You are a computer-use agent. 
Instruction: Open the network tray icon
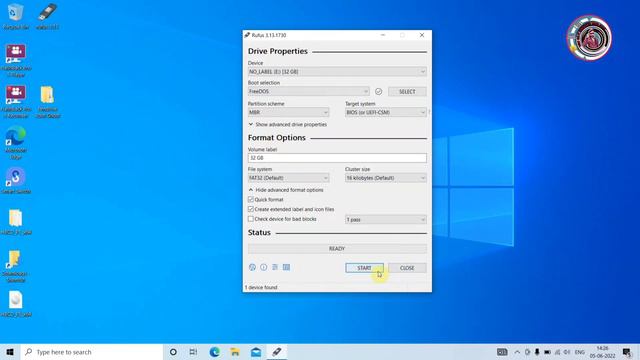click(x=557, y=352)
